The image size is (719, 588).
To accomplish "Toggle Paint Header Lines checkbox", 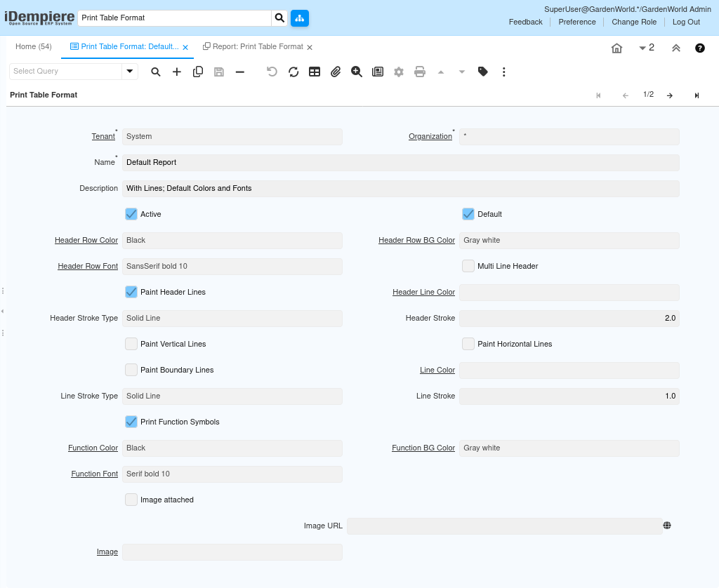I will [x=131, y=292].
